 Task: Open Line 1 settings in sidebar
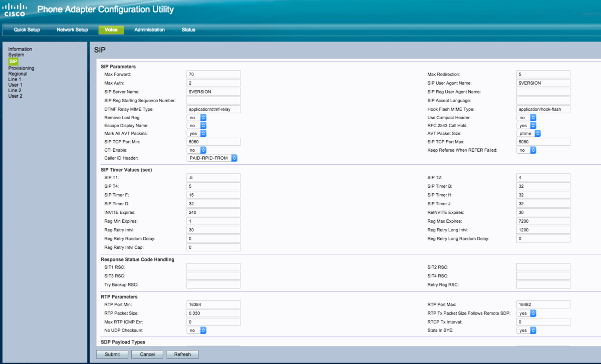coord(15,79)
